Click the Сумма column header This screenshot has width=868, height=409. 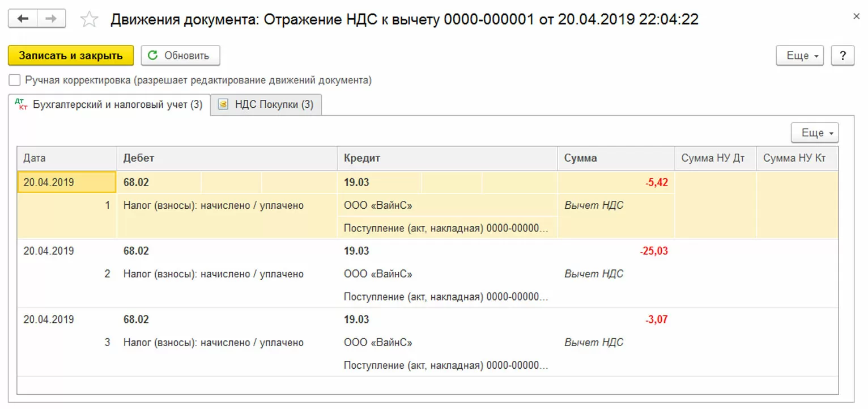point(615,158)
